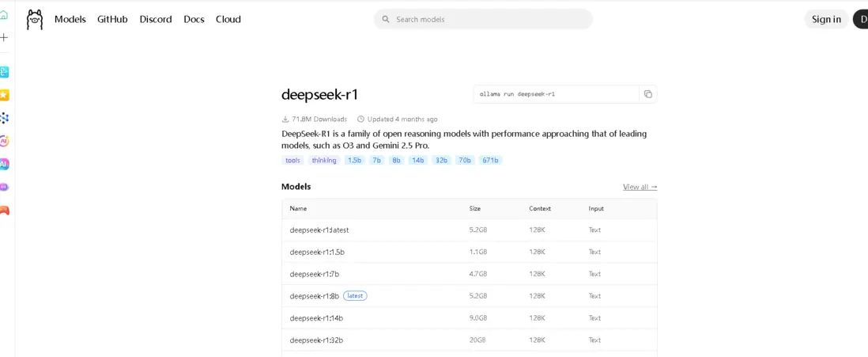Open the home icon in sidebar
868x357 pixels.
coord(4,14)
